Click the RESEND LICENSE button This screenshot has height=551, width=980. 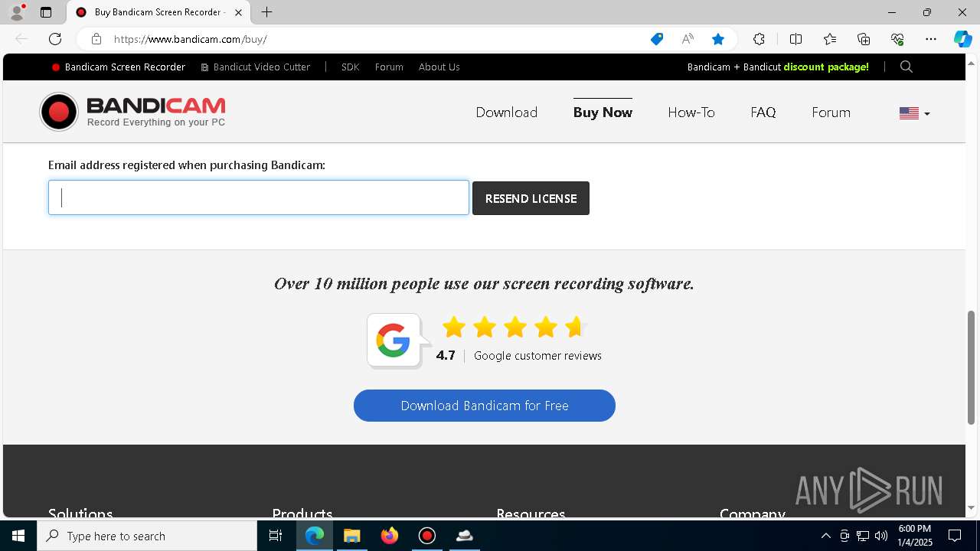click(531, 198)
